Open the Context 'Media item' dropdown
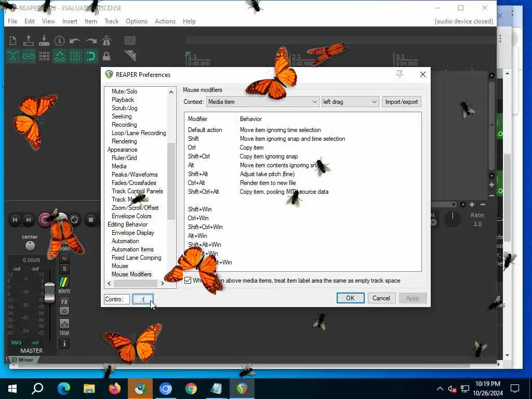Screen dimensions: 532x399 pyautogui.click(x=262, y=102)
